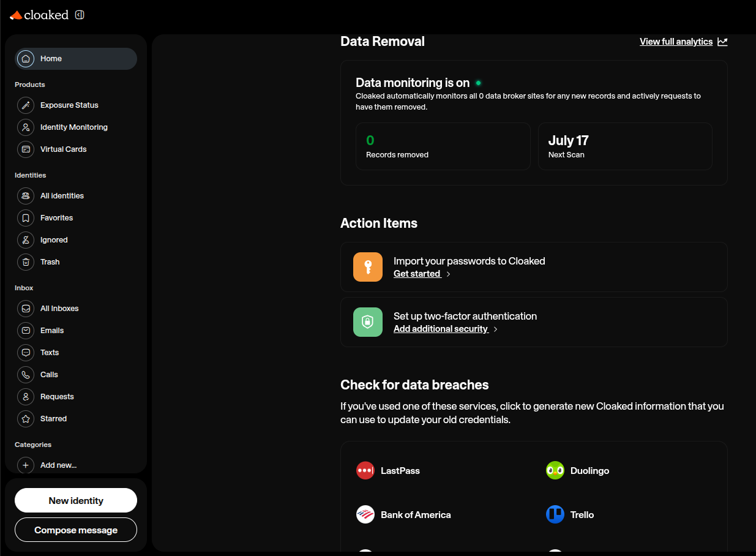Click the Home house icon

click(26, 59)
